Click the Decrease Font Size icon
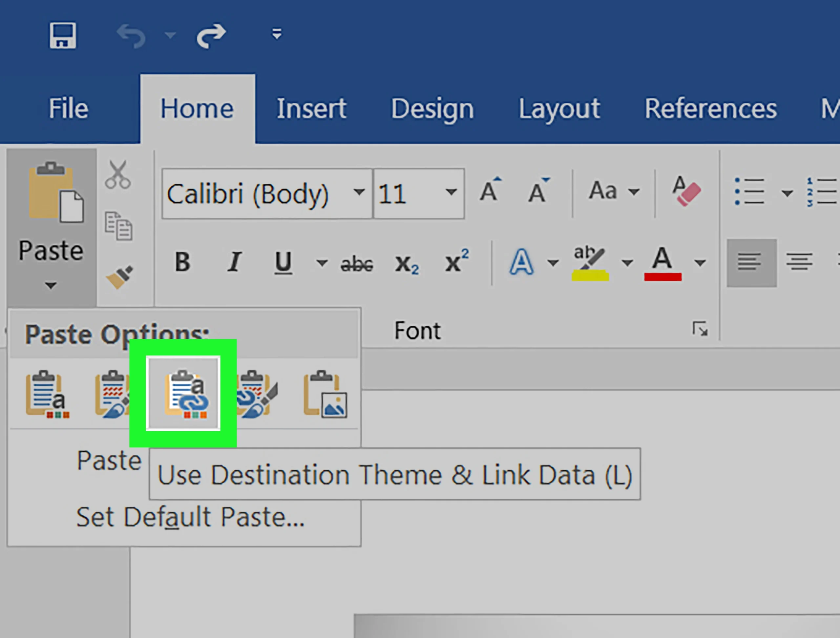The height and width of the screenshot is (638, 840). coord(539,190)
